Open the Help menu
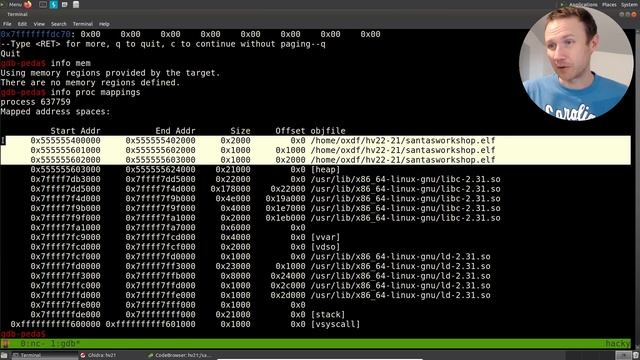Screen dimensions: 640x360 [x=104, y=24]
